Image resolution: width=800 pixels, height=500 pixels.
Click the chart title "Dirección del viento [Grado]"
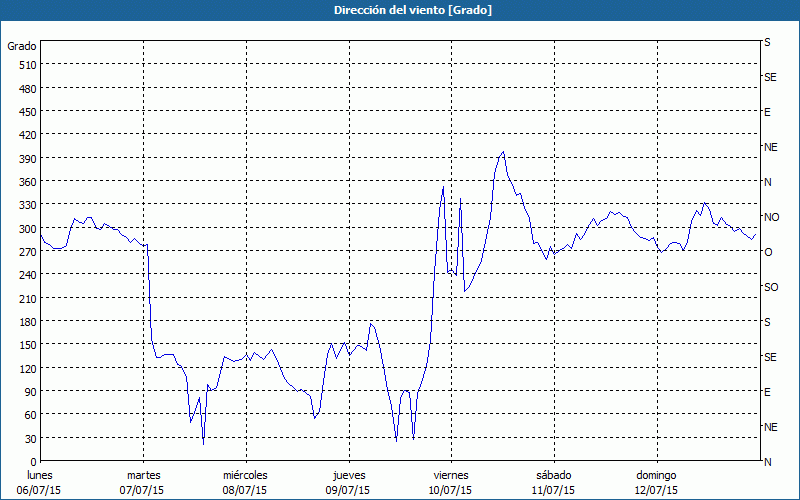[x=399, y=10]
